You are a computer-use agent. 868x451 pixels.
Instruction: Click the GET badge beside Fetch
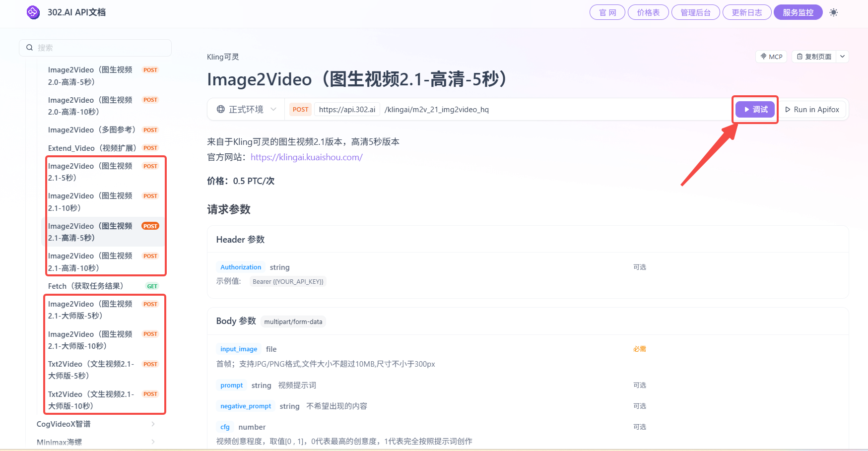(x=152, y=286)
